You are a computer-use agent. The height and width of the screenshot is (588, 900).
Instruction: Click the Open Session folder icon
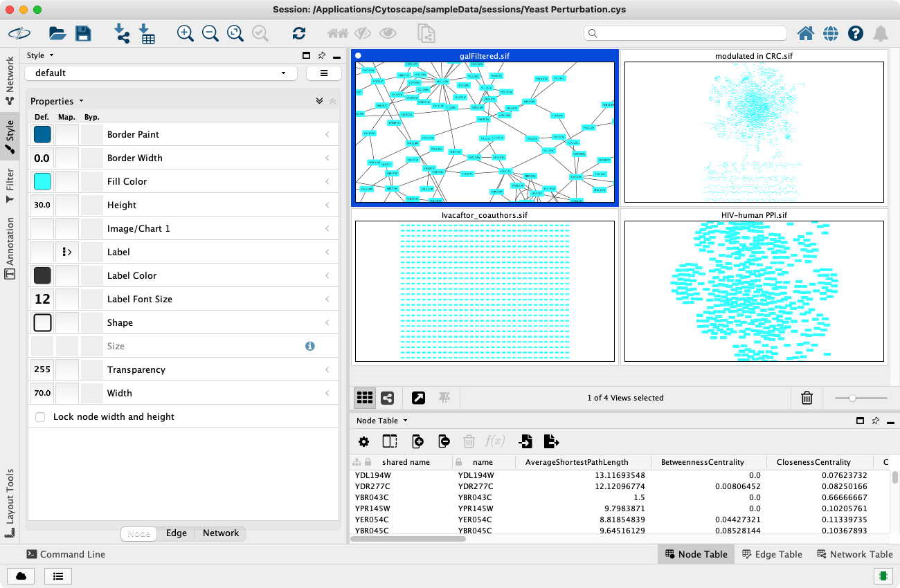(x=57, y=33)
